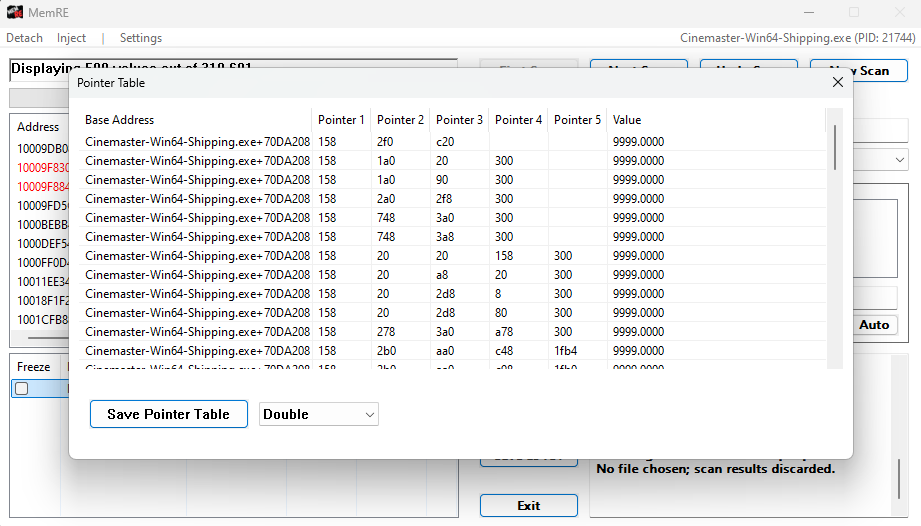921x526 pixels.
Task: Click the Save Pointer Table button
Action: [169, 414]
